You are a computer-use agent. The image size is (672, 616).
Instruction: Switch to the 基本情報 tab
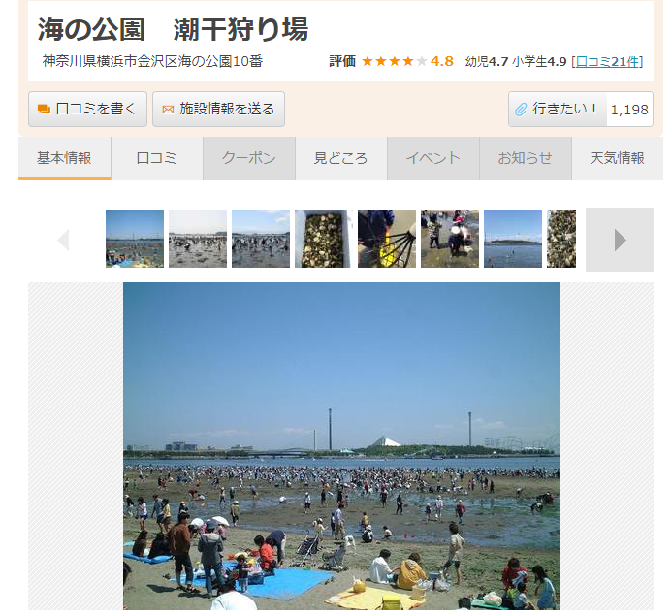tap(64, 158)
